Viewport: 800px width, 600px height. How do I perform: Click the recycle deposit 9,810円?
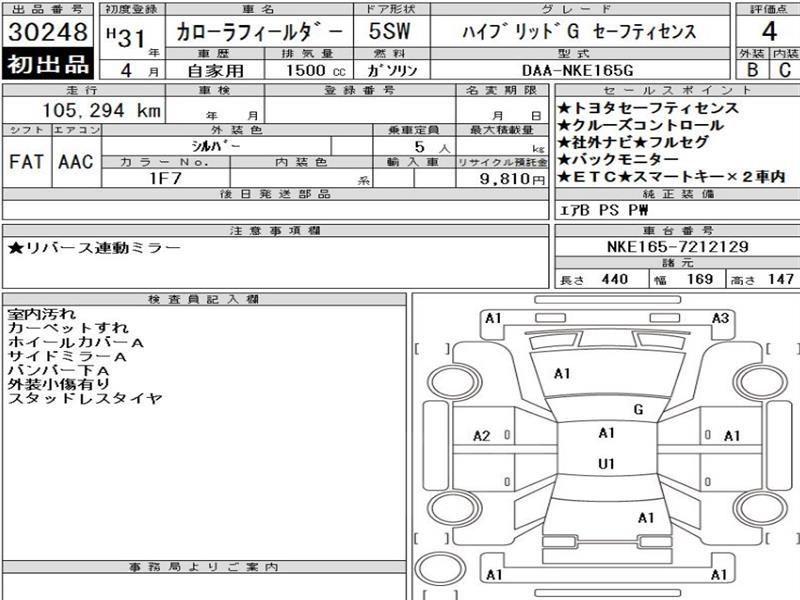coord(512,179)
